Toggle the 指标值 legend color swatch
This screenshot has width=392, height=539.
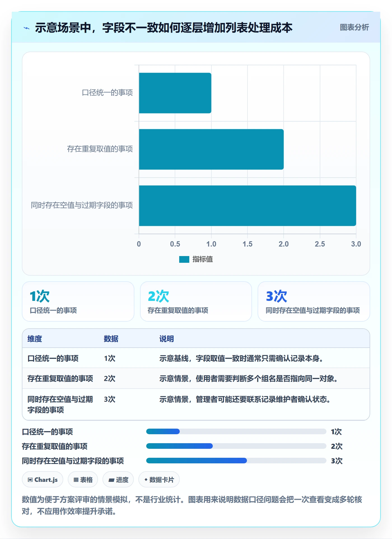tap(184, 259)
